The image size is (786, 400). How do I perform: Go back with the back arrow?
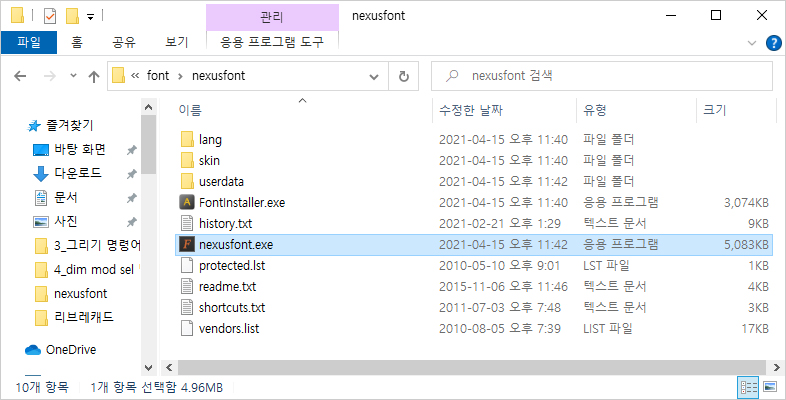[x=20, y=76]
